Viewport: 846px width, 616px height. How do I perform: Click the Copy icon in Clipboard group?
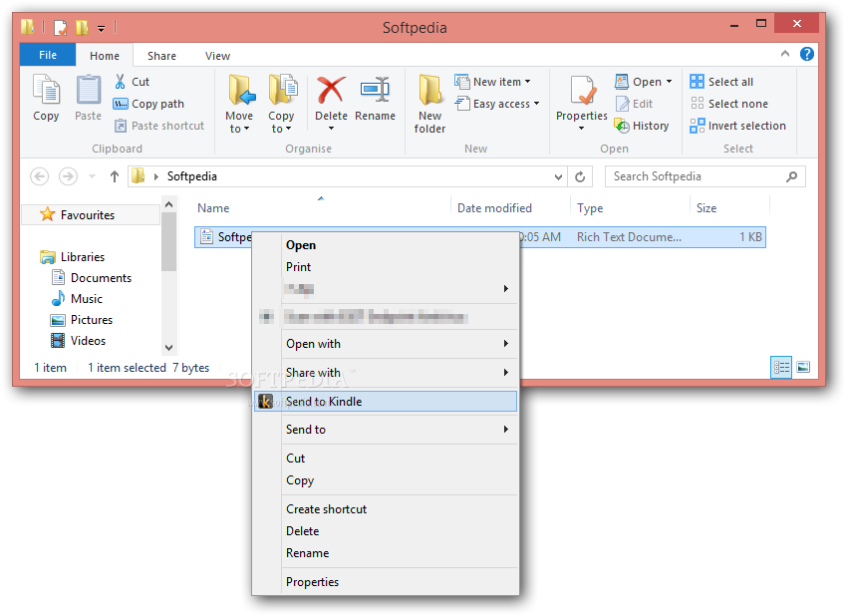click(46, 90)
